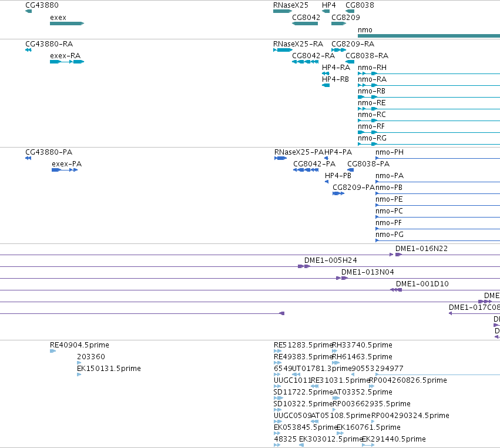Open the HP4 gene label

coord(329,5)
